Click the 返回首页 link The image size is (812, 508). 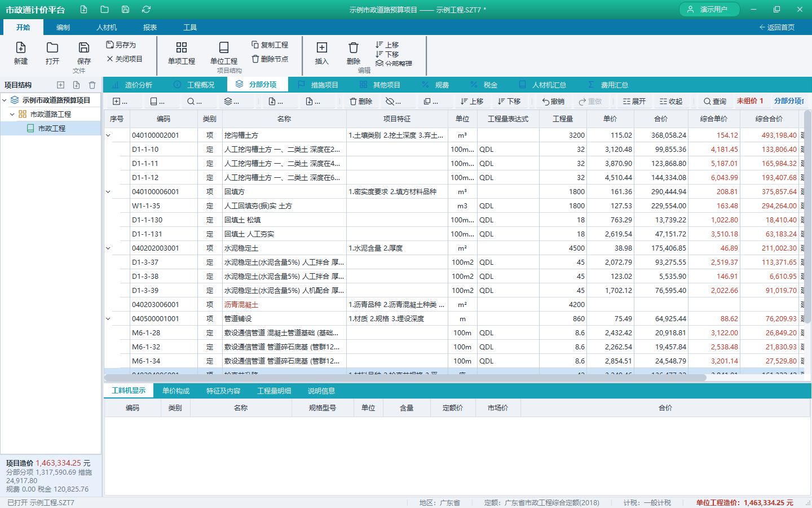[777, 28]
